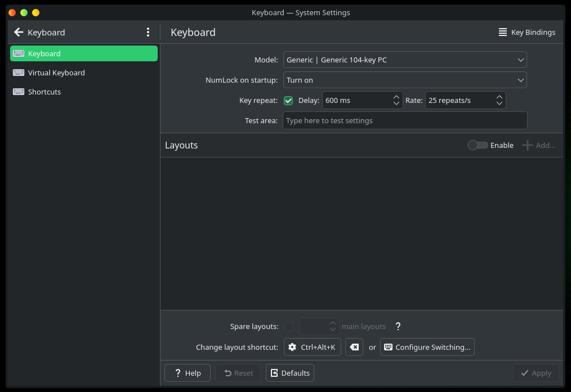Screen dimensions: 571x392
Task: Click the question mark next to main layouts
Action: tap(398, 326)
